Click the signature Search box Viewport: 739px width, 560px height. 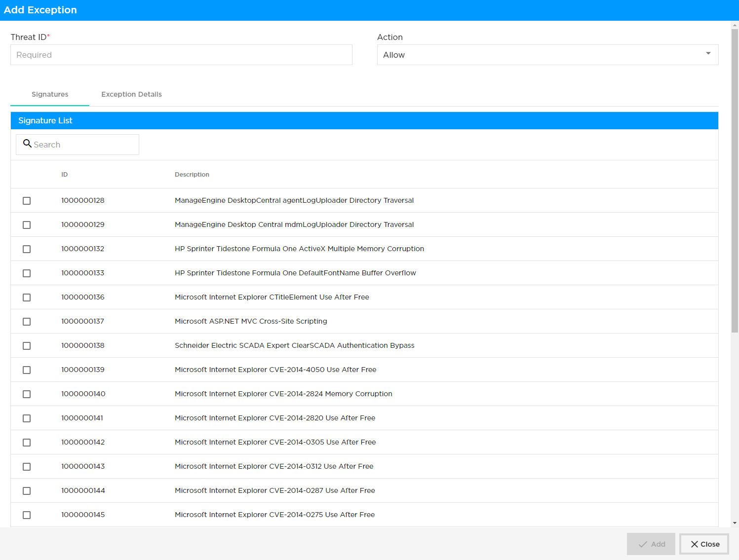pos(78,145)
